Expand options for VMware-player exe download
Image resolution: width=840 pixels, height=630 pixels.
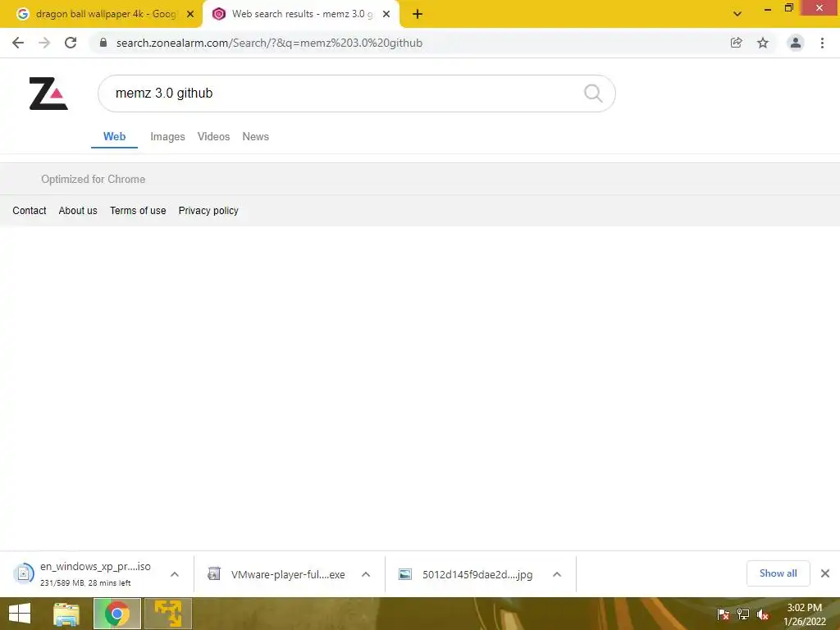(366, 574)
